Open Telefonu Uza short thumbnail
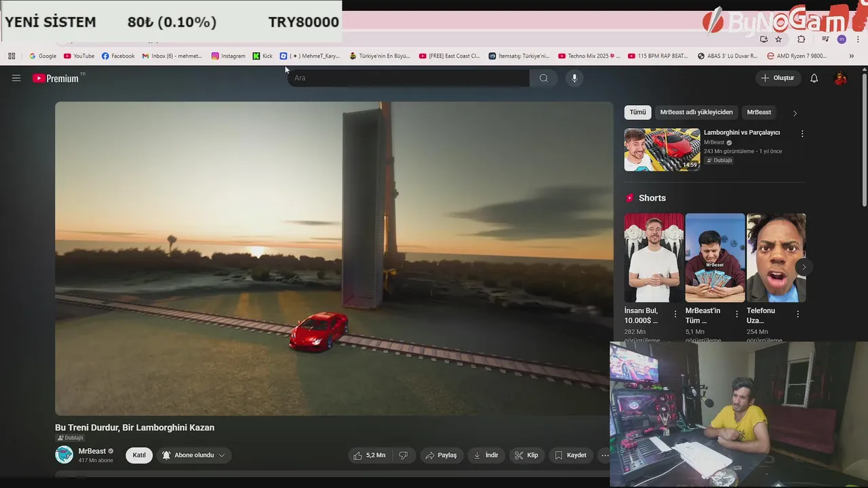This screenshot has height=488, width=868. pyautogui.click(x=776, y=258)
